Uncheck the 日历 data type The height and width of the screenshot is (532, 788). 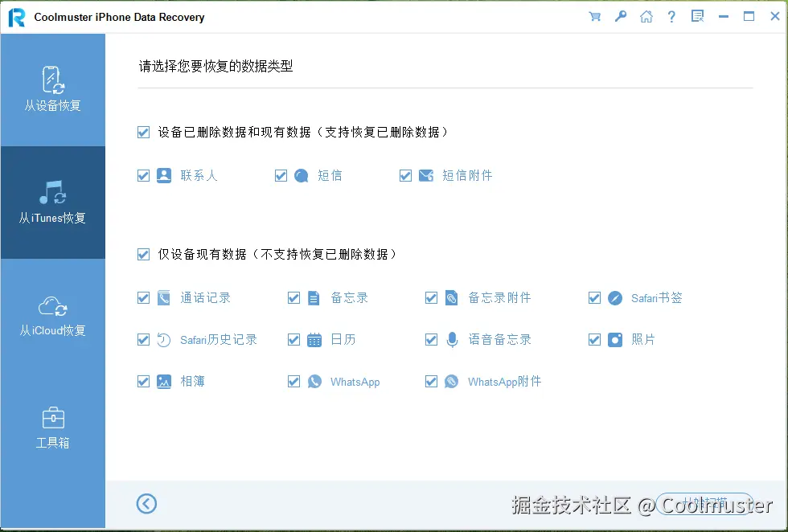(294, 339)
